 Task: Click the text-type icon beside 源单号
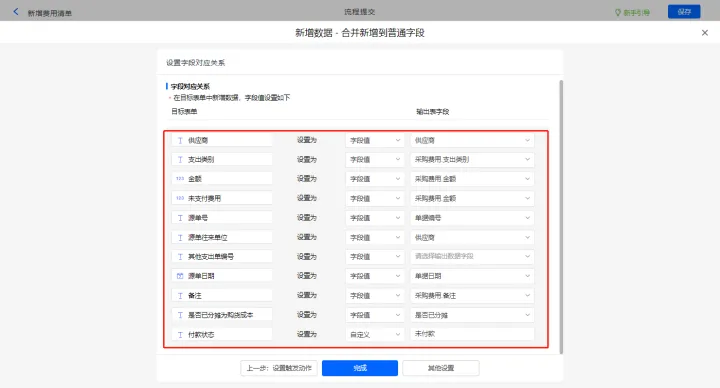click(180, 218)
